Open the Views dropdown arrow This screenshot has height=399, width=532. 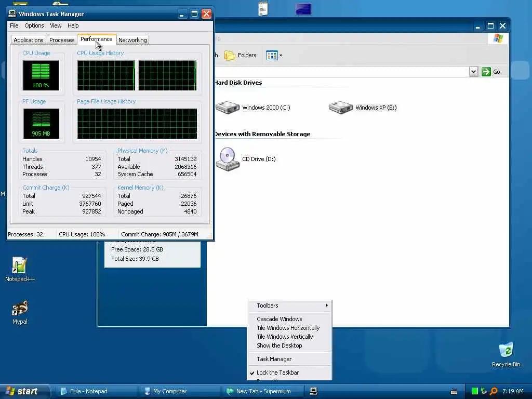281,55
